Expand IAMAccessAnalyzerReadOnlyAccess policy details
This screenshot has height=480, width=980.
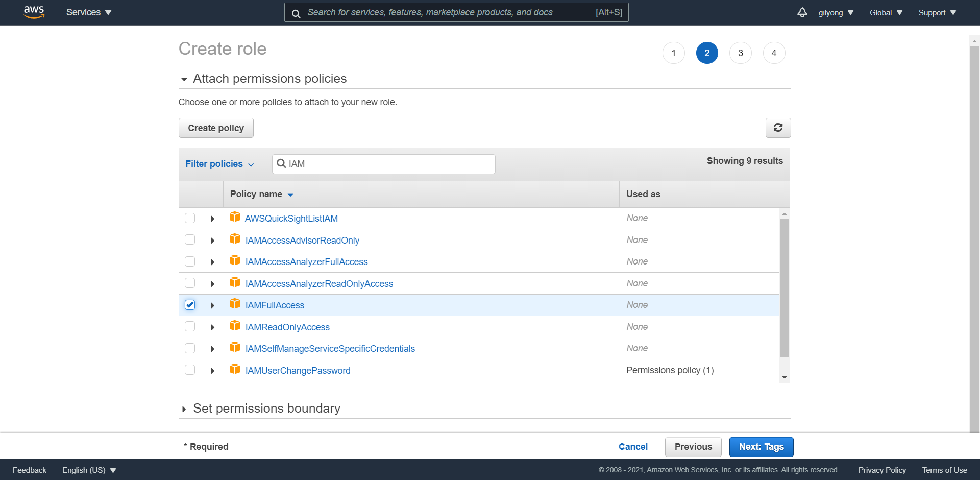click(x=212, y=284)
